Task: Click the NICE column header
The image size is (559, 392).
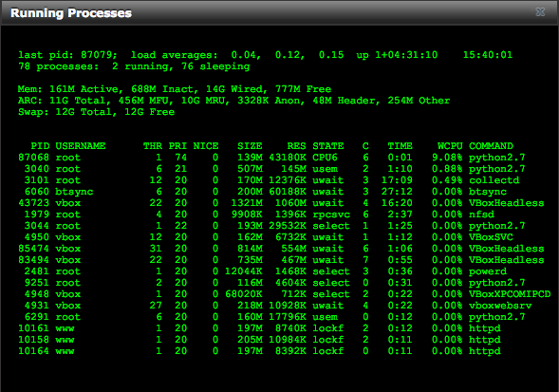Action: 206,146
